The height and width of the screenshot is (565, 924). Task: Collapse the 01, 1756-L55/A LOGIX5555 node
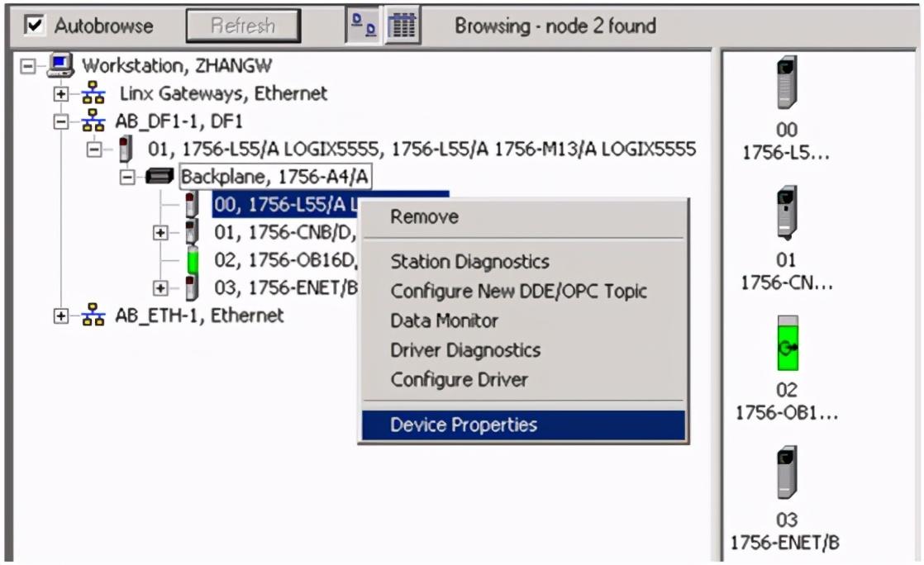click(93, 150)
